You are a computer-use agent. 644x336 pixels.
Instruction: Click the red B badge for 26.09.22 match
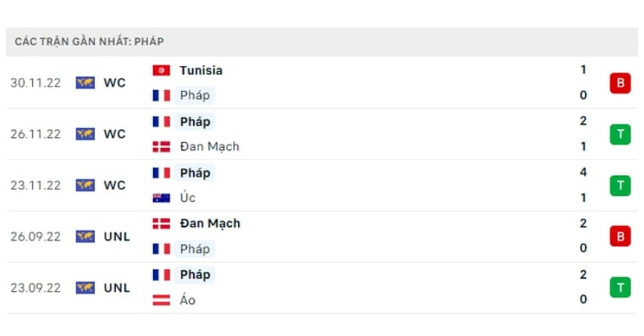point(620,237)
